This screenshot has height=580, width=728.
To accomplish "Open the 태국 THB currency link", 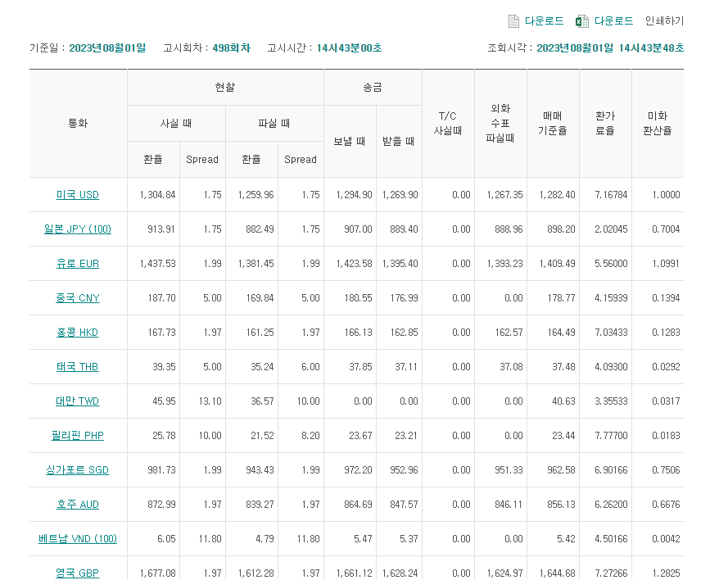I will 78,366.
